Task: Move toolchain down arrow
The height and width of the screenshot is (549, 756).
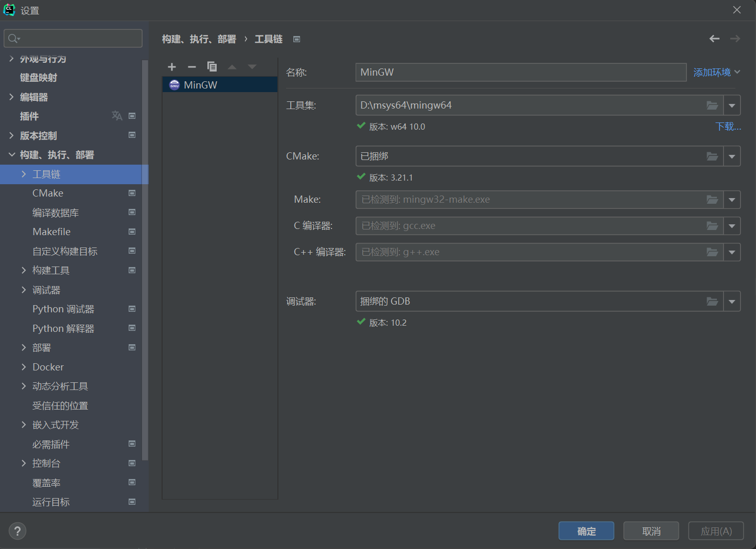Action: [252, 67]
